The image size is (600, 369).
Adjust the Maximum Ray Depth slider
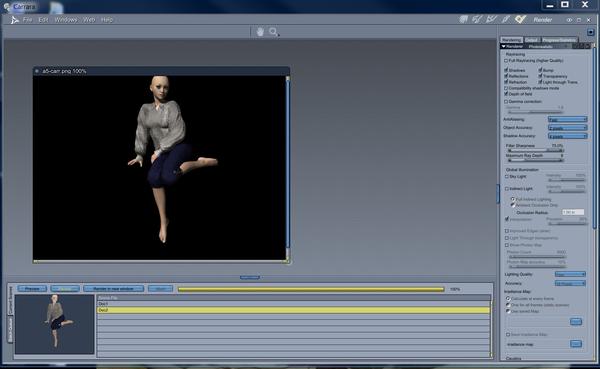point(535,160)
